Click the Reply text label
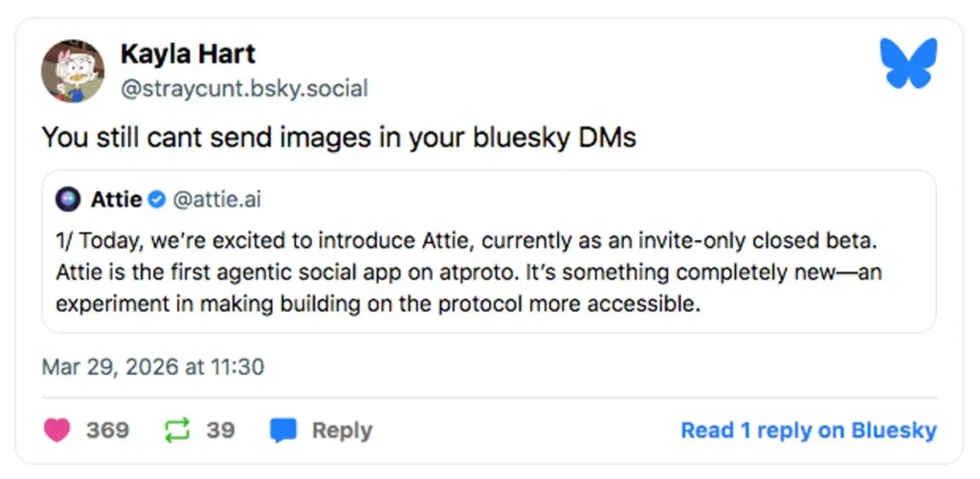Viewport: 980px width, 479px height. (342, 430)
